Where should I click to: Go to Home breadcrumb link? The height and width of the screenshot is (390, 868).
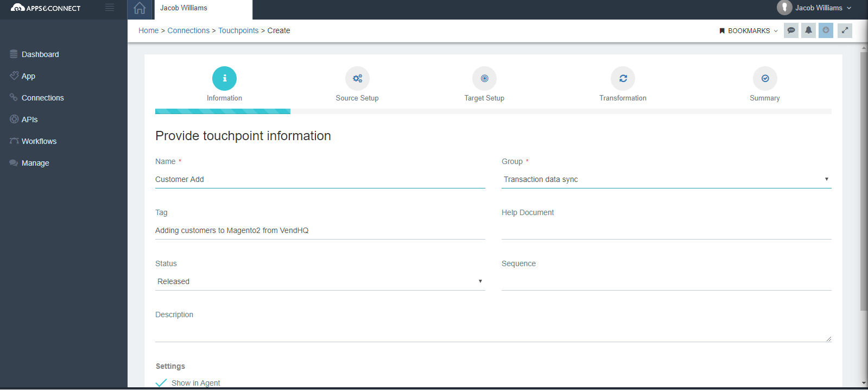click(148, 30)
